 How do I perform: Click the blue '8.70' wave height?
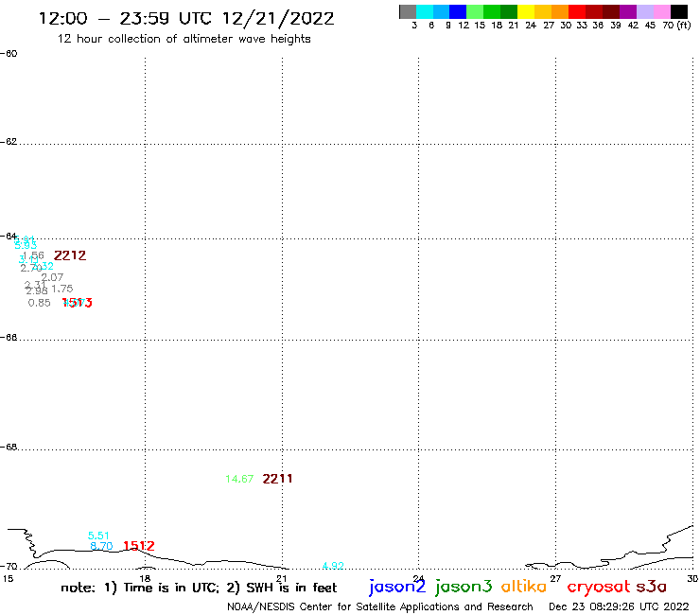101,546
